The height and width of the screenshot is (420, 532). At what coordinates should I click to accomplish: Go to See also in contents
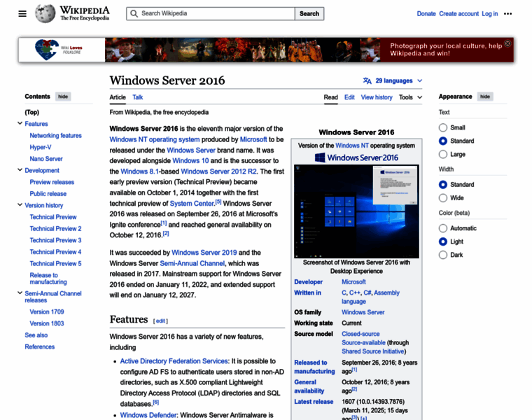(36, 335)
